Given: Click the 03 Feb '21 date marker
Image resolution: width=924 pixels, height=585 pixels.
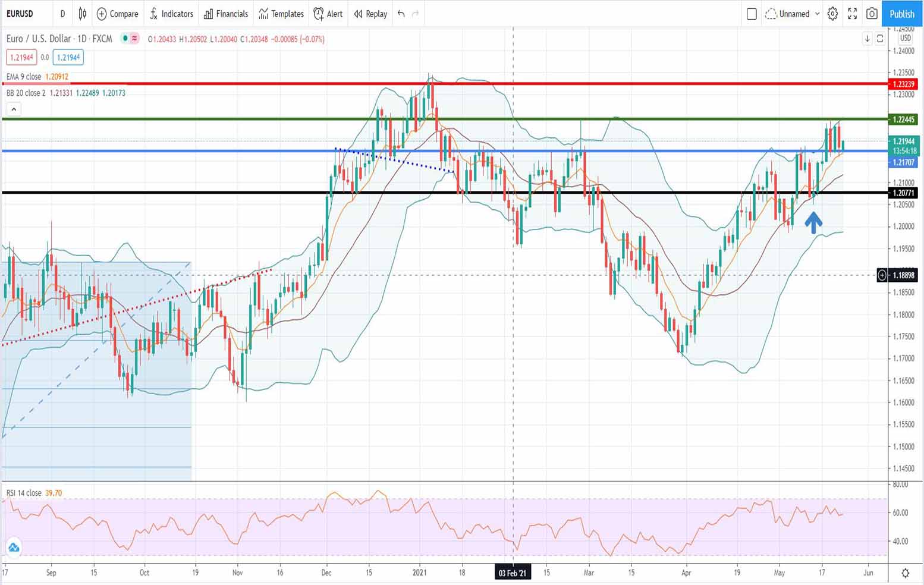Looking at the screenshot, I should click(513, 573).
